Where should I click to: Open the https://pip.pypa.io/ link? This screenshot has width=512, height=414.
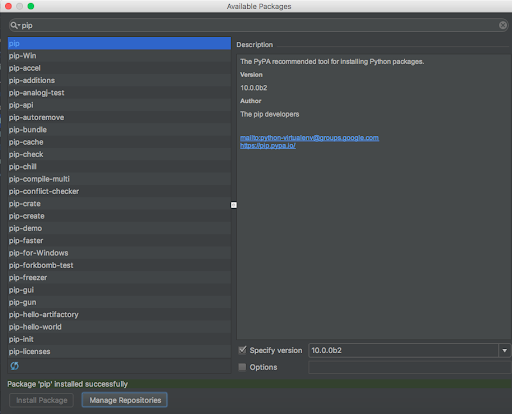pyautogui.click(x=268, y=146)
